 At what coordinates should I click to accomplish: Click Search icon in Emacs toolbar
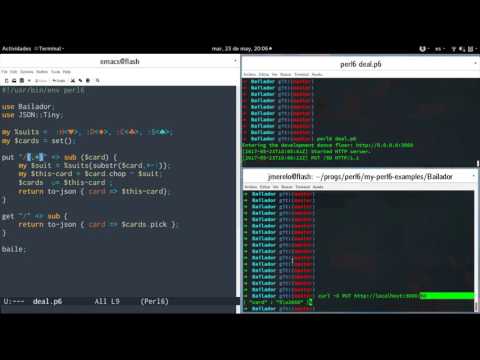98,80
